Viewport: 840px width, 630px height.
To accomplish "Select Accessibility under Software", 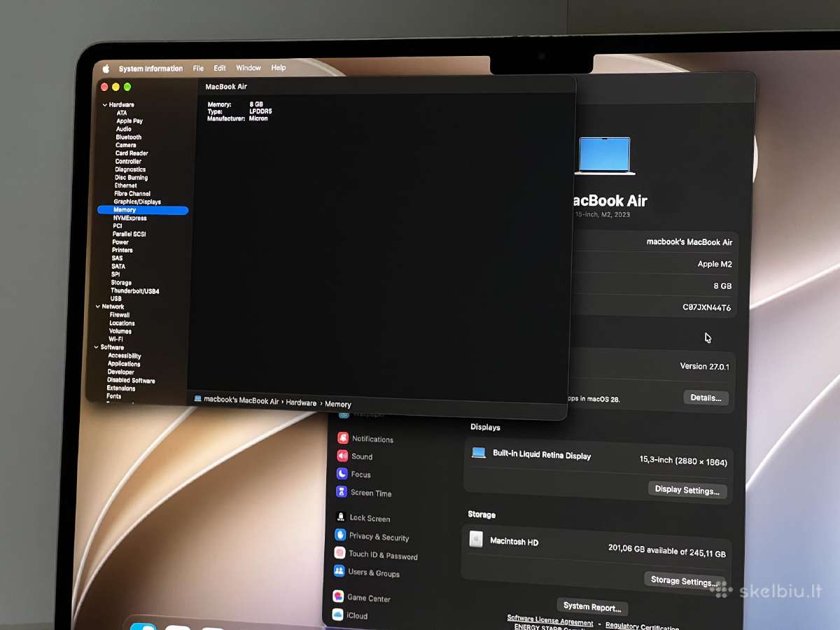I will (x=125, y=356).
